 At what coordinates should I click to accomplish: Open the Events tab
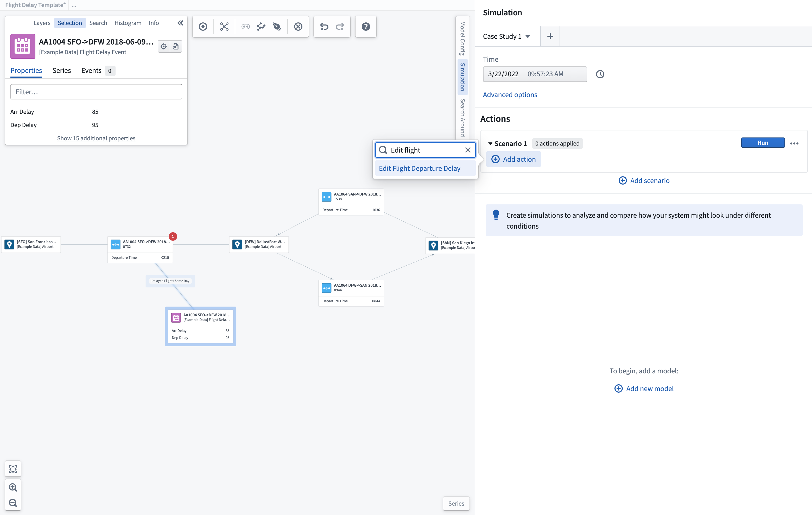(98, 71)
